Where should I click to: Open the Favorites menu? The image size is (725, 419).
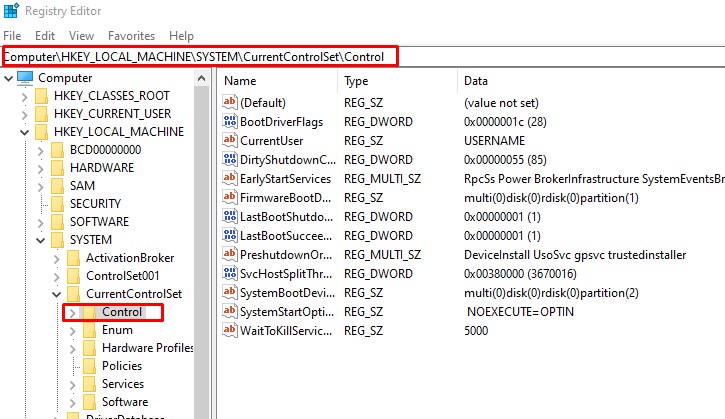click(131, 36)
